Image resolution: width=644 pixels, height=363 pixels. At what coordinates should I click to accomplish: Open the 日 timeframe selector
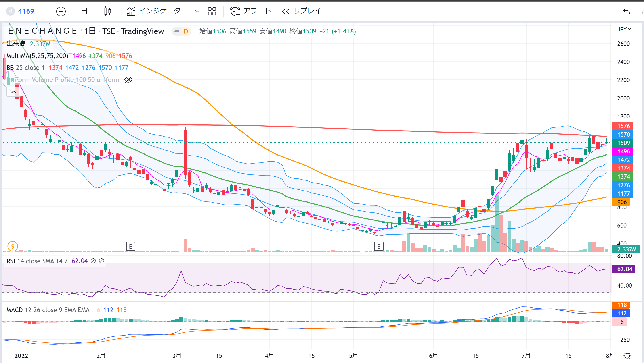pos(84,11)
